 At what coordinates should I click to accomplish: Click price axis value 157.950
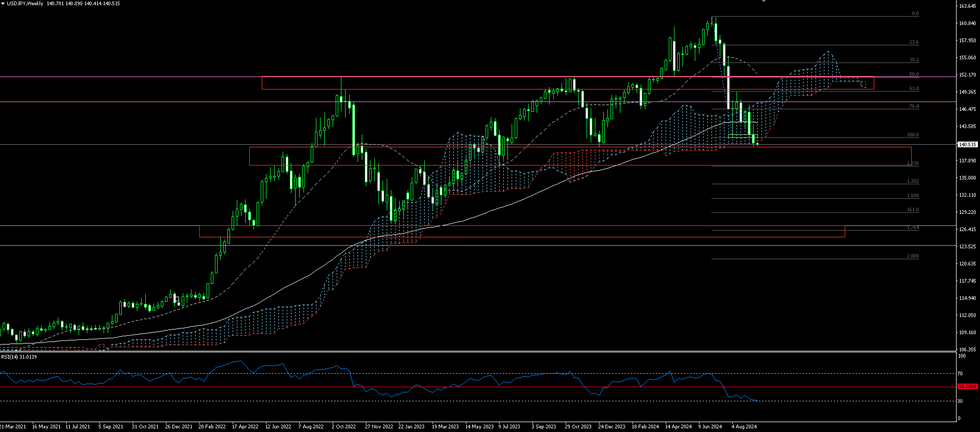click(x=968, y=41)
